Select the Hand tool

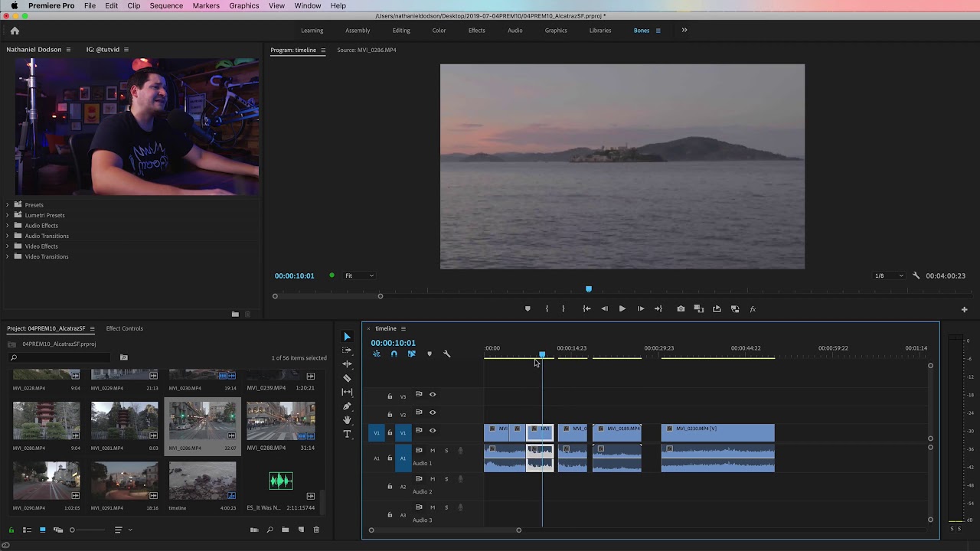coord(347,420)
